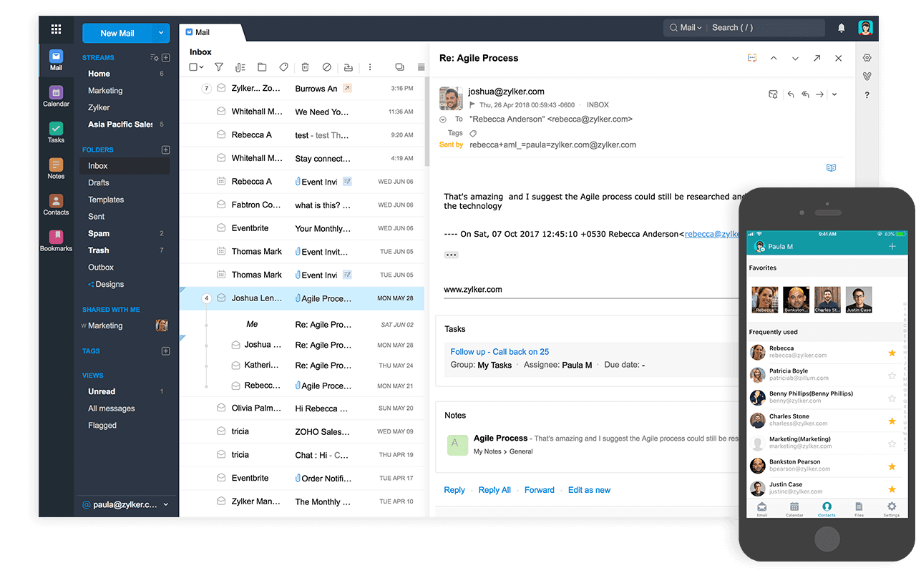Toggle the select all emails checkbox
This screenshot has height=588, width=916.
[x=193, y=67]
